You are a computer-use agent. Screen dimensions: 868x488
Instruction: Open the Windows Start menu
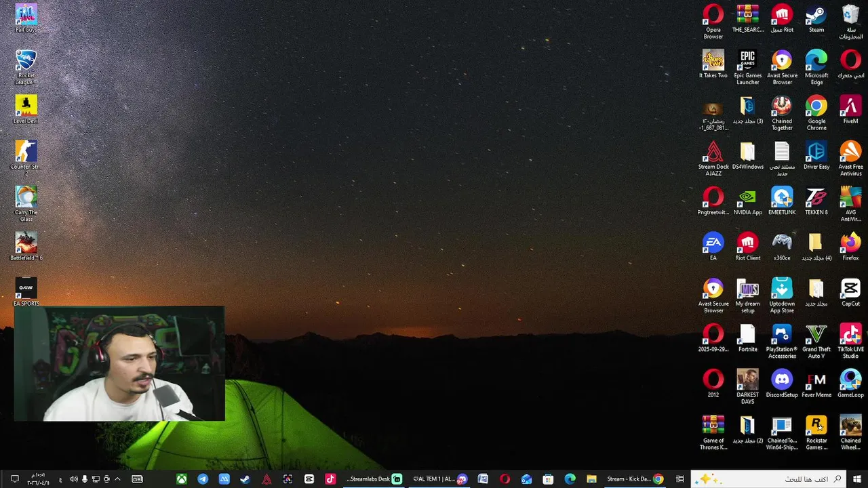click(857, 479)
